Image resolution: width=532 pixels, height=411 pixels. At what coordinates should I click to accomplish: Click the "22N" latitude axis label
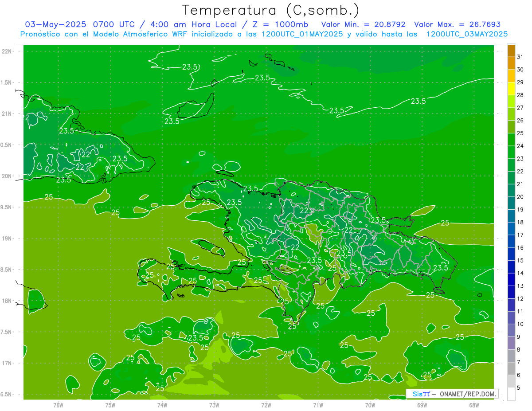[x=7, y=51]
